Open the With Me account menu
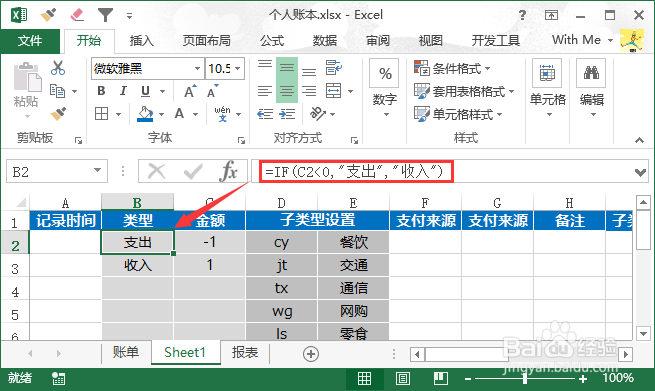This screenshot has width=655, height=391. (x=583, y=40)
